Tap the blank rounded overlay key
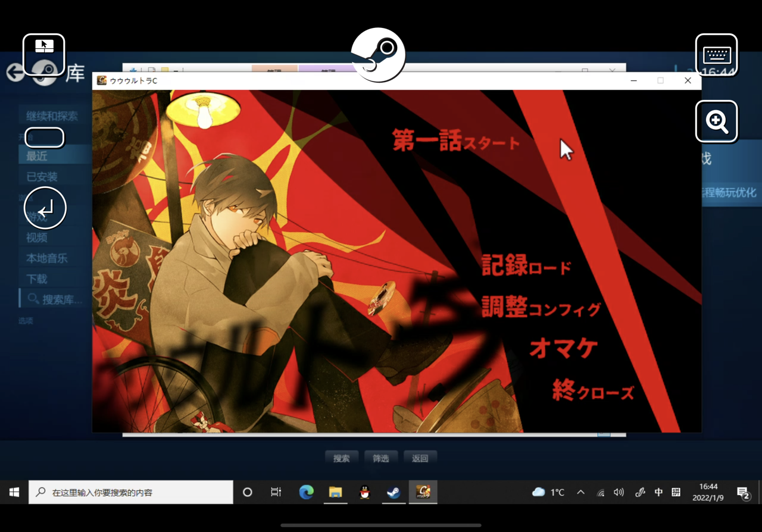The height and width of the screenshot is (532, 762). click(44, 137)
